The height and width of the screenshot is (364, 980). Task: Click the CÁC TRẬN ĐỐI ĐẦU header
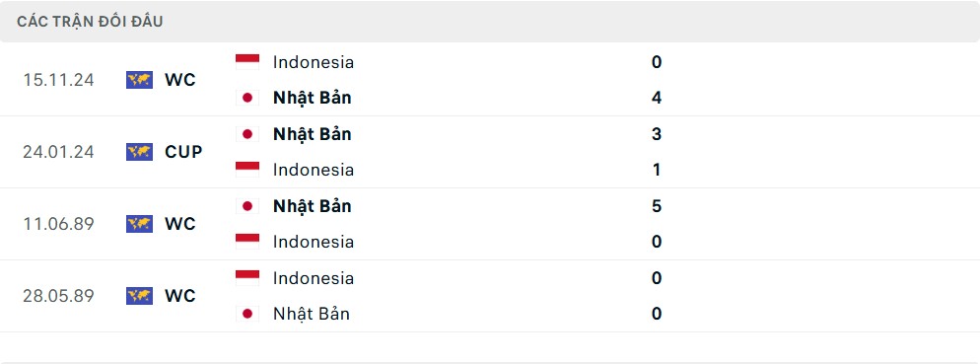point(90,22)
